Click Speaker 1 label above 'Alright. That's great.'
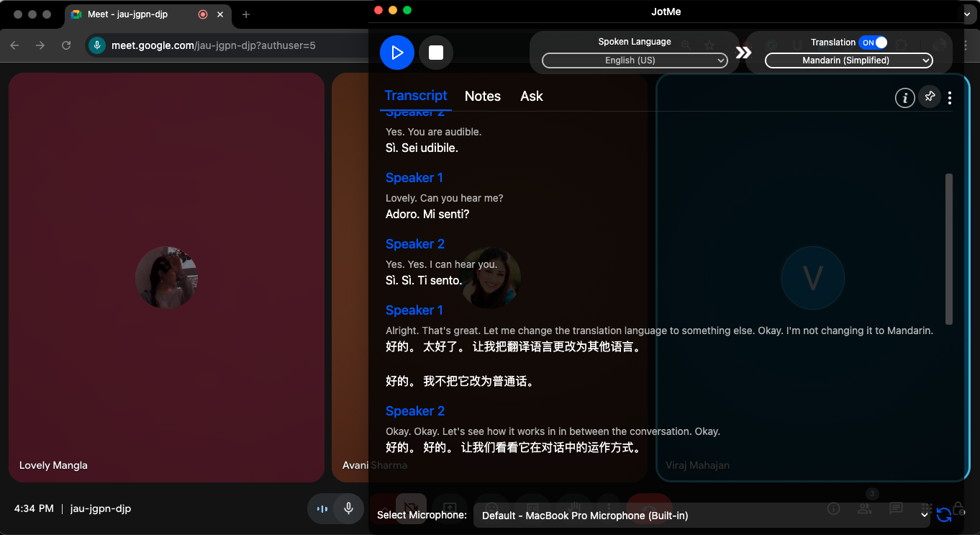Viewport: 980px width, 535px height. pyautogui.click(x=414, y=310)
